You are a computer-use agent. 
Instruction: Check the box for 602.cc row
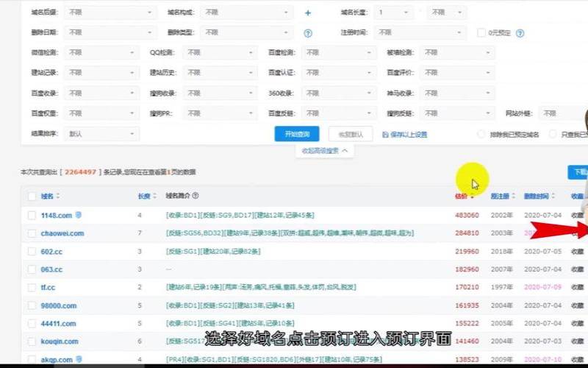pyautogui.click(x=32, y=251)
